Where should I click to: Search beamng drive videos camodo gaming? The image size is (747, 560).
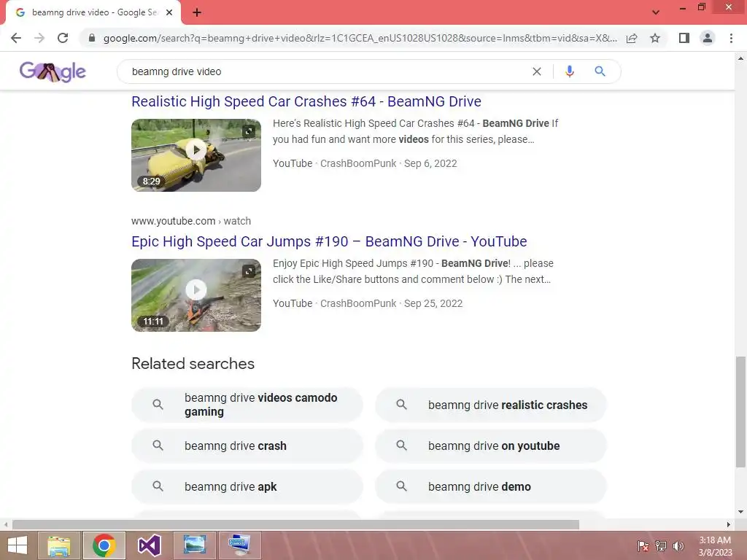pyautogui.click(x=247, y=405)
